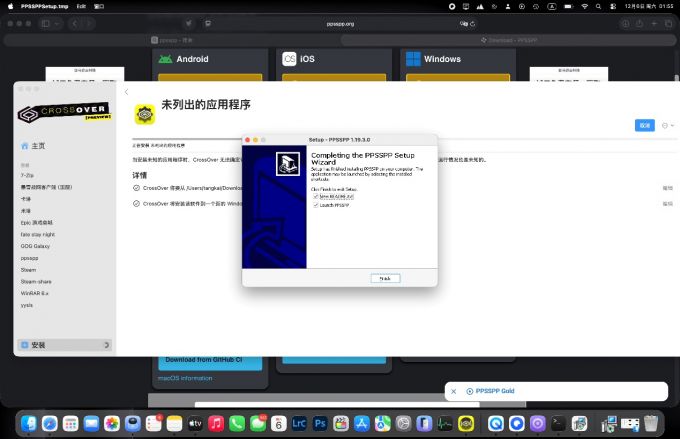Open Trash in the Dock
Screen dimensions: 680x439
click(651, 423)
